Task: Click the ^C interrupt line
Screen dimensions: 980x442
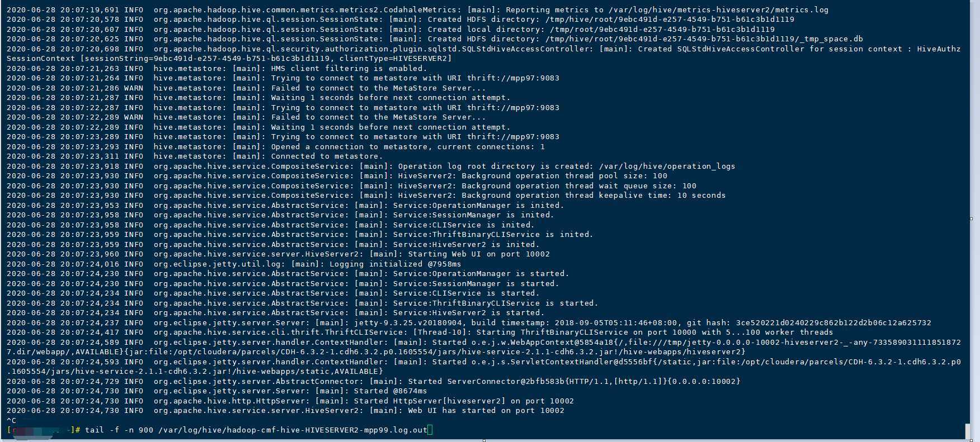Action: [x=12, y=420]
